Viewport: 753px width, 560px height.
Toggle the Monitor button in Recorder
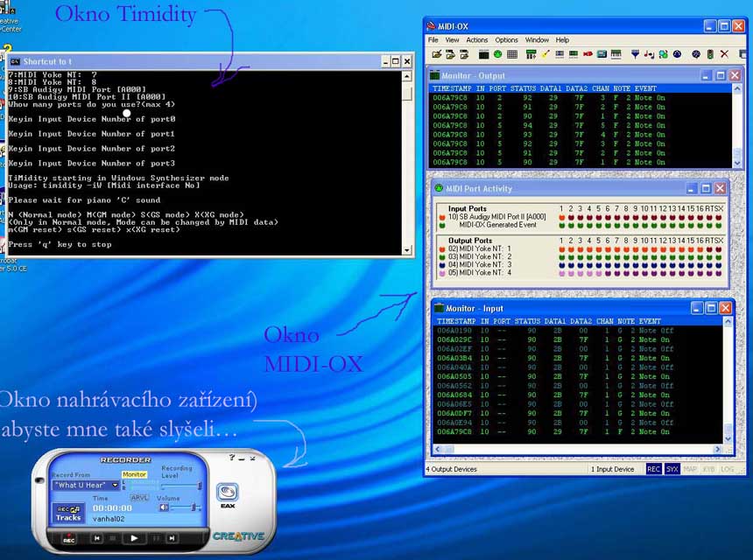[134, 474]
